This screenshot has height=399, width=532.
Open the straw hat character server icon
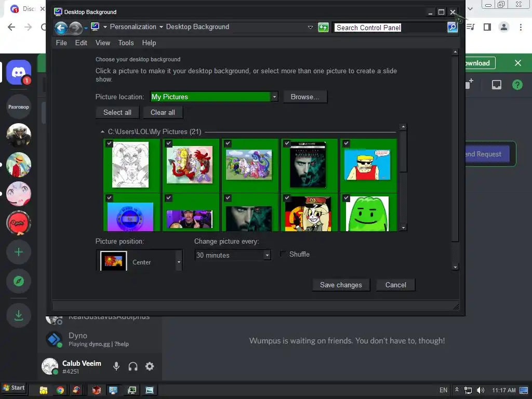point(19,165)
